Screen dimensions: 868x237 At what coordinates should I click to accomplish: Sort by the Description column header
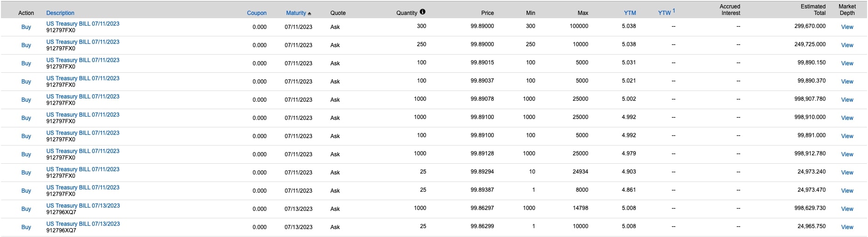tap(60, 13)
